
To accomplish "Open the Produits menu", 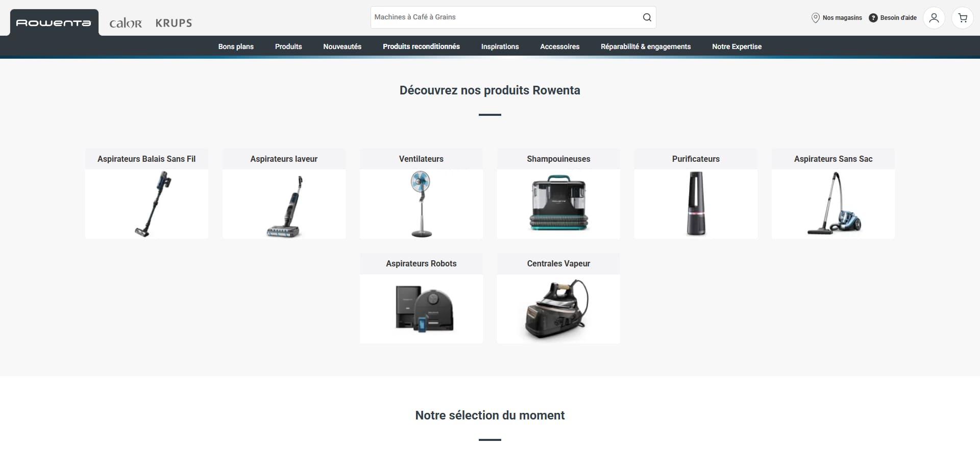I will click(288, 46).
